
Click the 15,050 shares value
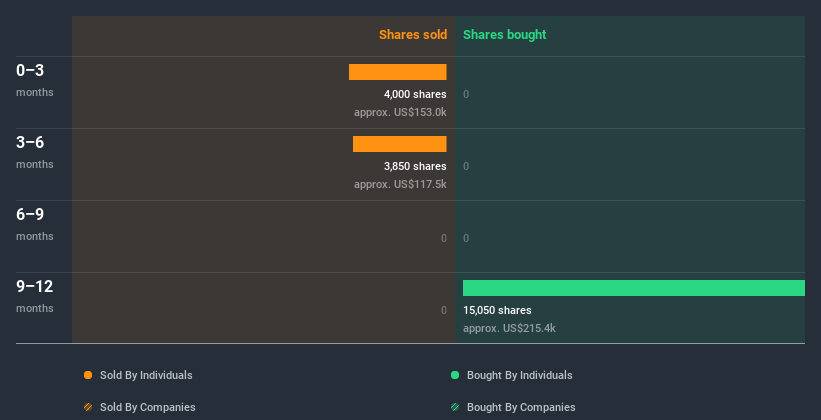click(x=497, y=311)
